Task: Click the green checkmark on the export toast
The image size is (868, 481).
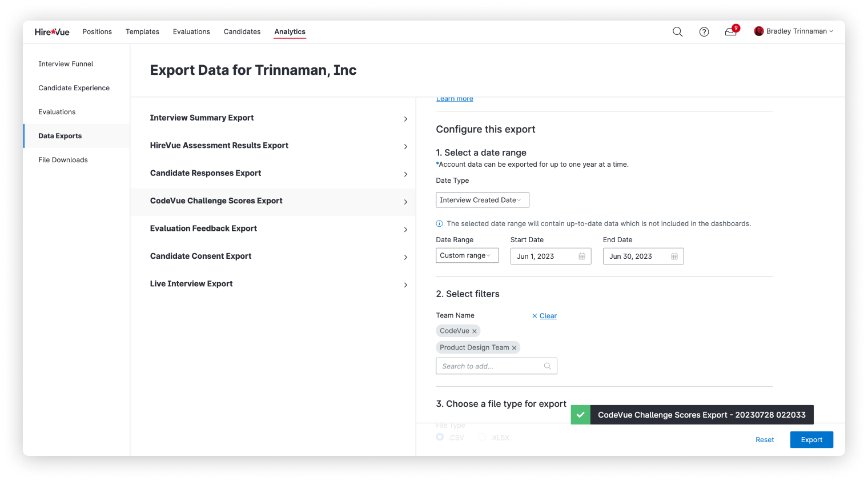Action: (x=580, y=415)
